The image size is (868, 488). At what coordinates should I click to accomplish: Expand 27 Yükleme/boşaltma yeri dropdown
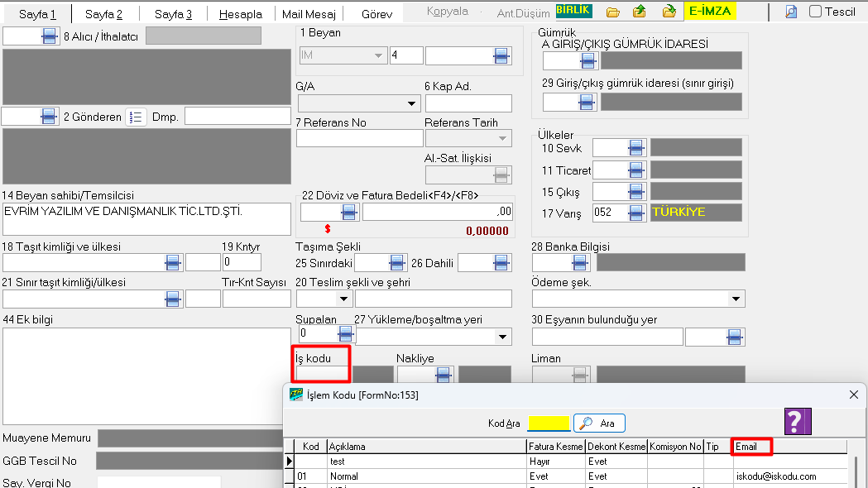click(x=502, y=337)
